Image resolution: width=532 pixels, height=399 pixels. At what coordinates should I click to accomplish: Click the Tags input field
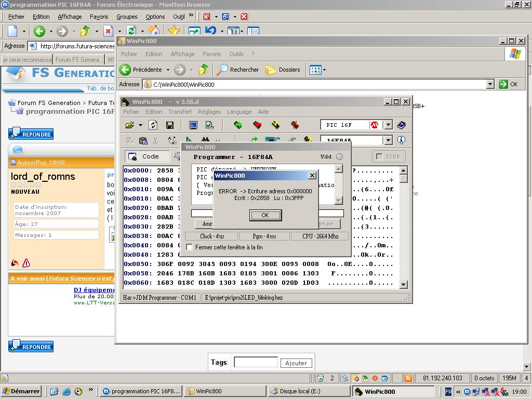256,363
